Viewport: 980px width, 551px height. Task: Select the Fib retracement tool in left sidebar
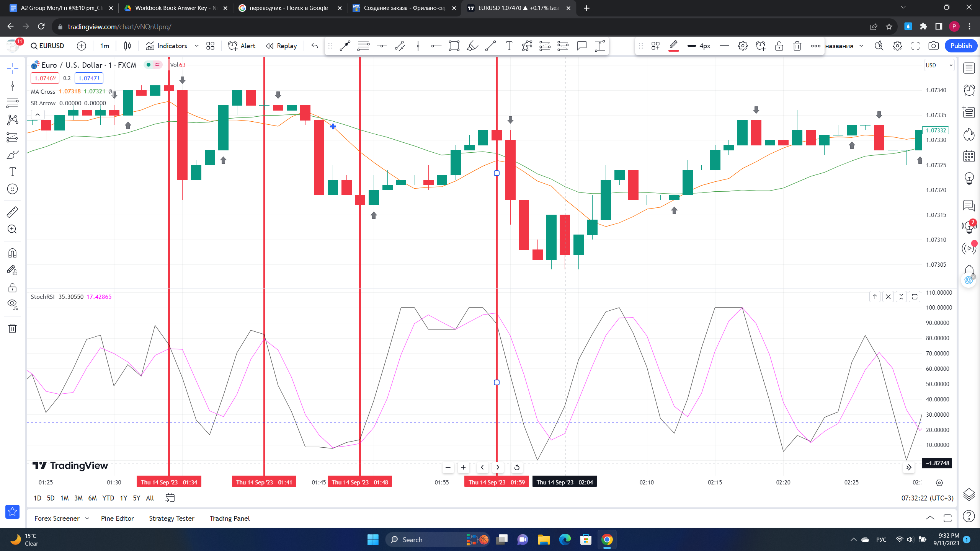pos(12,103)
